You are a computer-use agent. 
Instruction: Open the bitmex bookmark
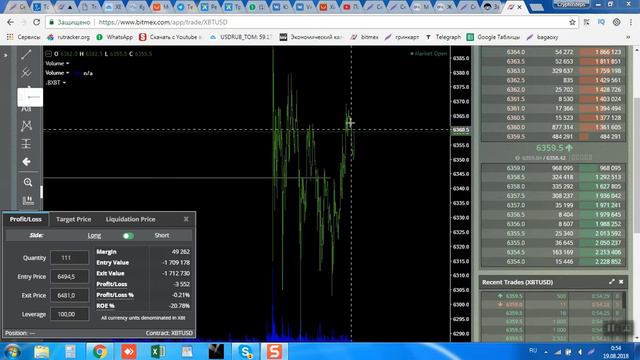point(364,37)
